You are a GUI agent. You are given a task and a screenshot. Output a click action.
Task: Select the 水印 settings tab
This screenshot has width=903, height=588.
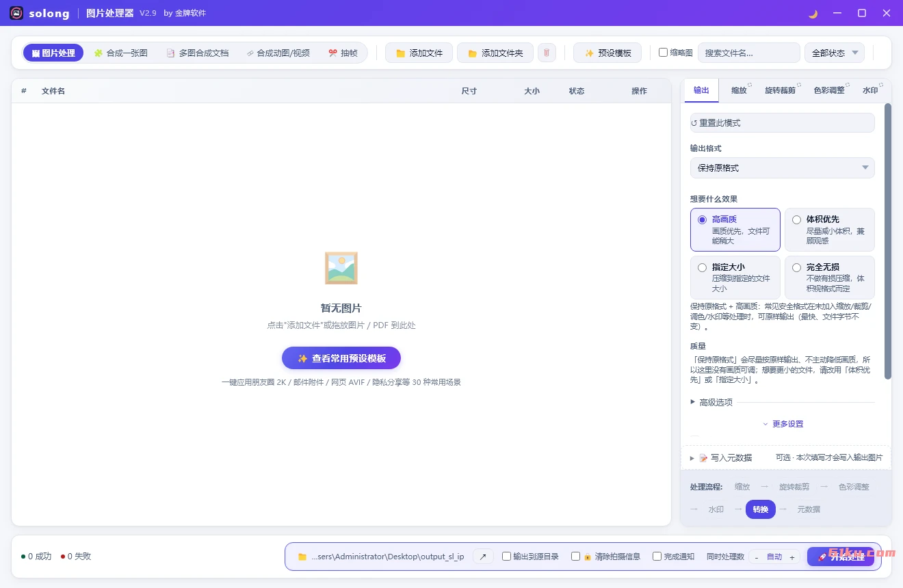pyautogui.click(x=870, y=90)
